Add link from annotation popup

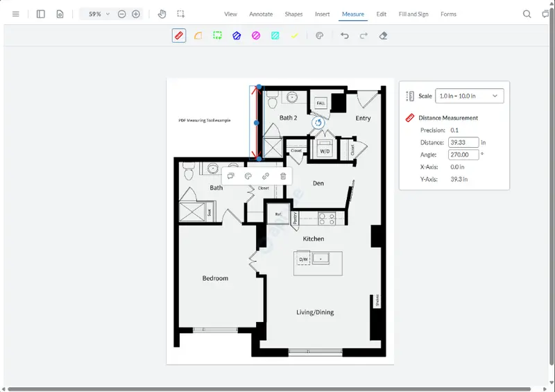click(x=266, y=176)
